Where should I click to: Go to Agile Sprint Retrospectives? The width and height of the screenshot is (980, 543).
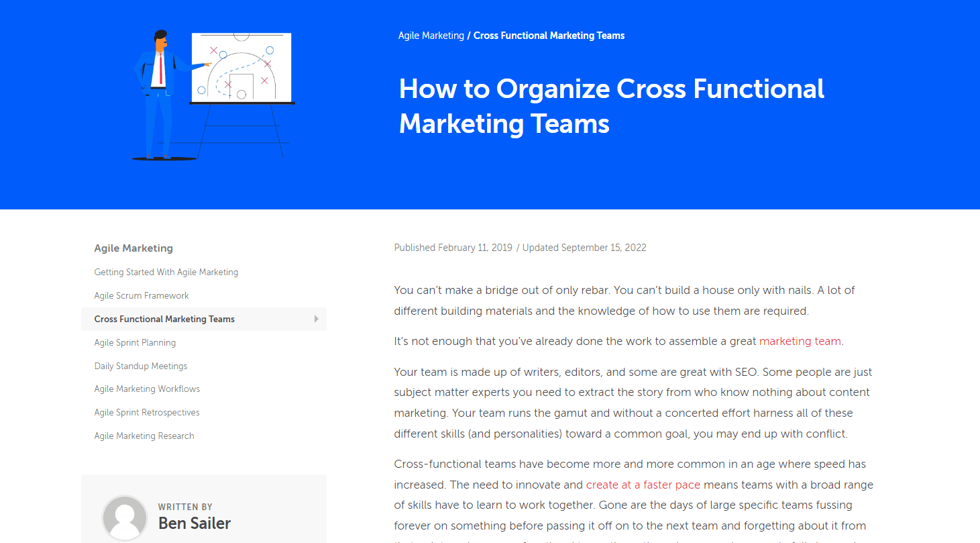(x=147, y=413)
